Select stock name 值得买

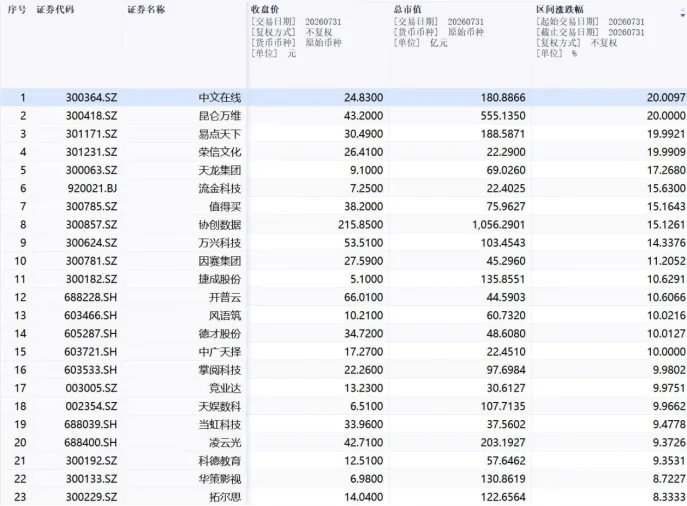click(x=225, y=206)
